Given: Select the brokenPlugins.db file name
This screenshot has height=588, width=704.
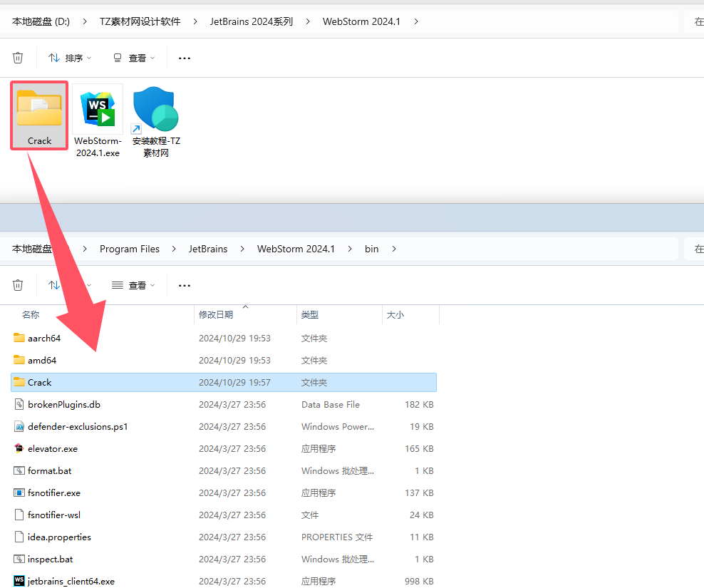Looking at the screenshot, I should 64,404.
